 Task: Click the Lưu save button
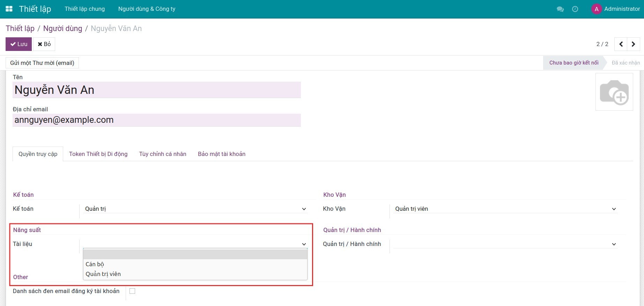point(19,44)
